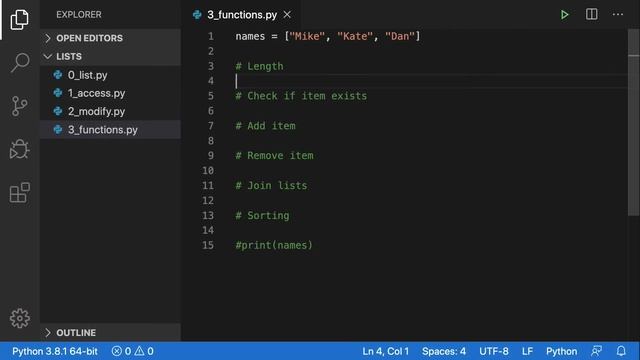Click the "Mike" string in line 1
This screenshot has height=360, width=640.
pyautogui.click(x=307, y=36)
